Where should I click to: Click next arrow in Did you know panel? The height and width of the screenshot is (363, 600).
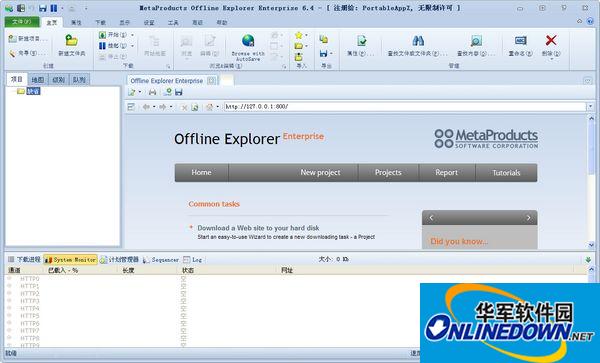pyautogui.click(x=528, y=218)
